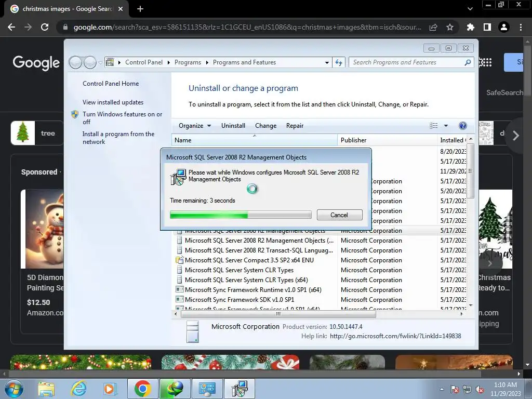This screenshot has width=532, height=399.
Task: Open the snowman 5D Diamond Painting ad
Action: 42,229
